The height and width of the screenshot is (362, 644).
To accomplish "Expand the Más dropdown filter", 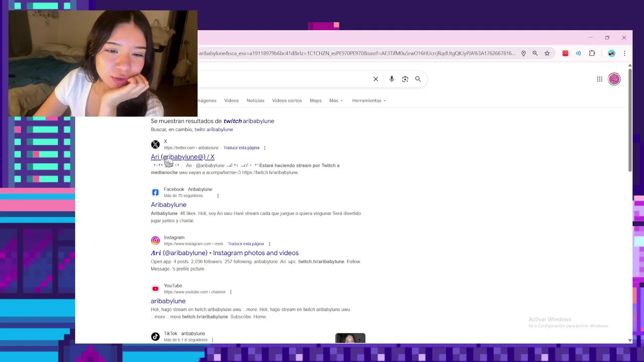I will click(336, 101).
